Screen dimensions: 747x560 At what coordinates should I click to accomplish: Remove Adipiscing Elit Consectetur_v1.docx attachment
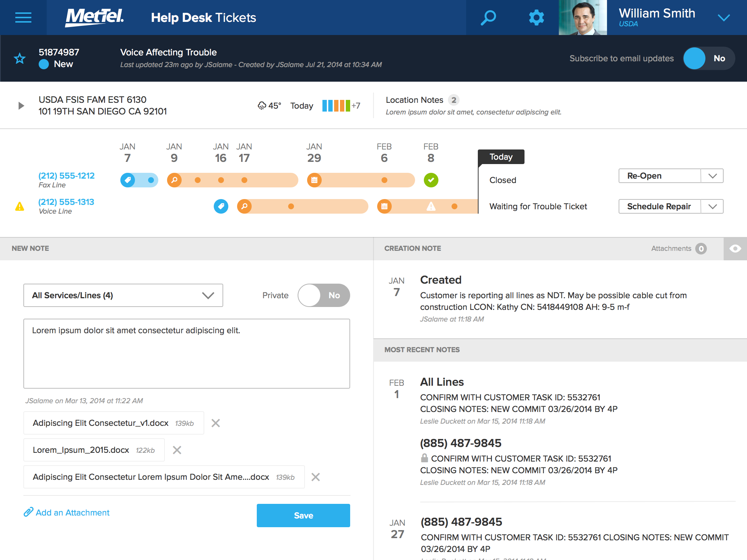216,423
